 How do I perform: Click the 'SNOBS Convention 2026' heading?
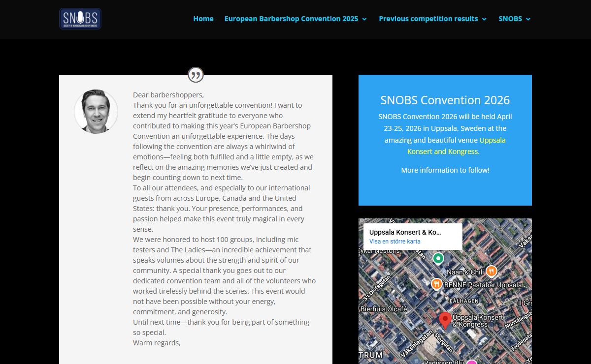click(445, 100)
